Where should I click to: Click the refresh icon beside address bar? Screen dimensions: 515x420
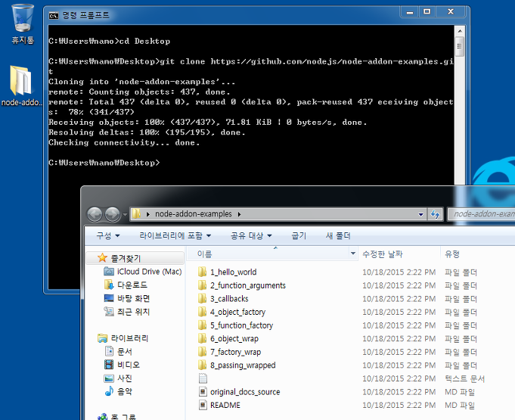pos(435,214)
